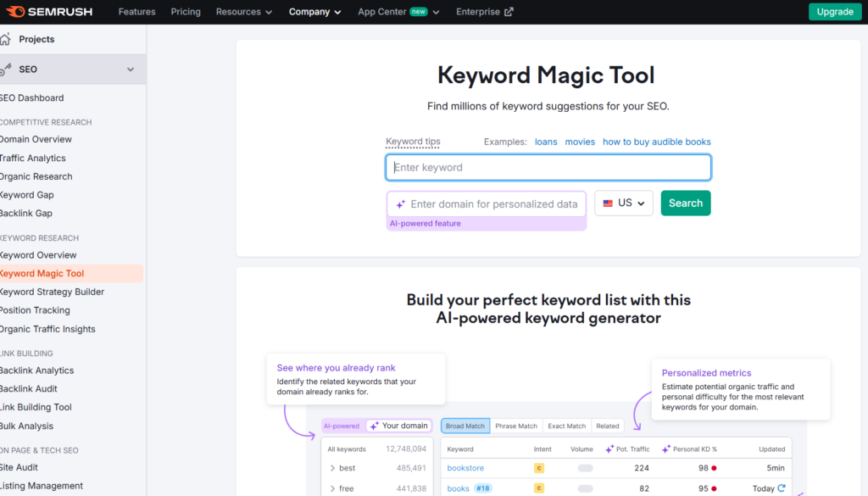Expand the 'free' keyword group

click(332, 488)
